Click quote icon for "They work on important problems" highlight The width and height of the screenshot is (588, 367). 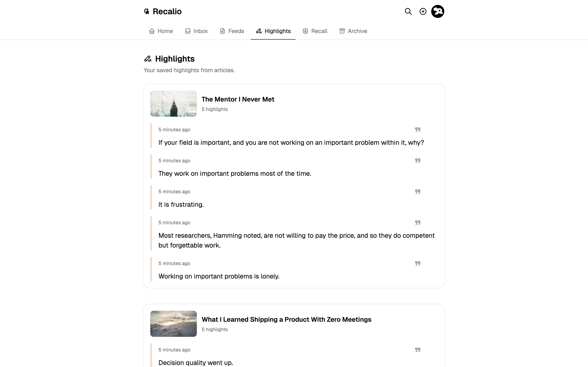[x=418, y=161]
